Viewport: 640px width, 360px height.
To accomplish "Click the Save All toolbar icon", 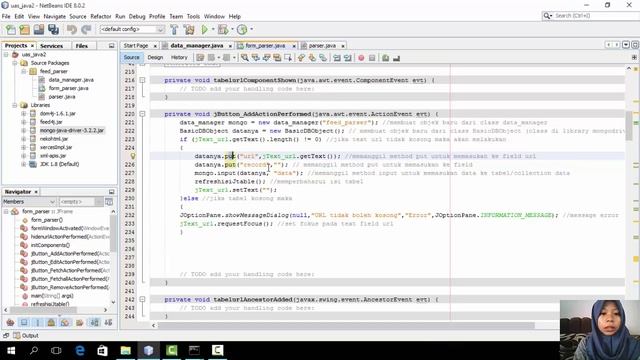I will (53, 29).
